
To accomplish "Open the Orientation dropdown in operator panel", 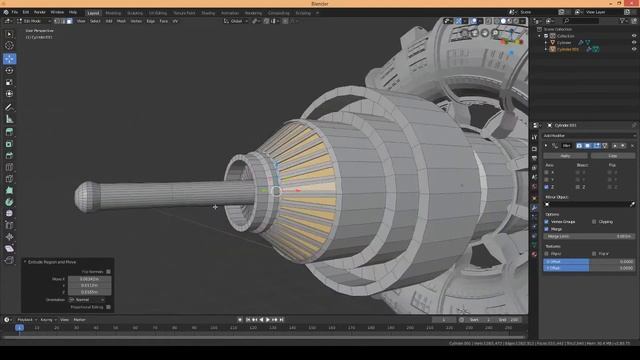I will click(87, 300).
